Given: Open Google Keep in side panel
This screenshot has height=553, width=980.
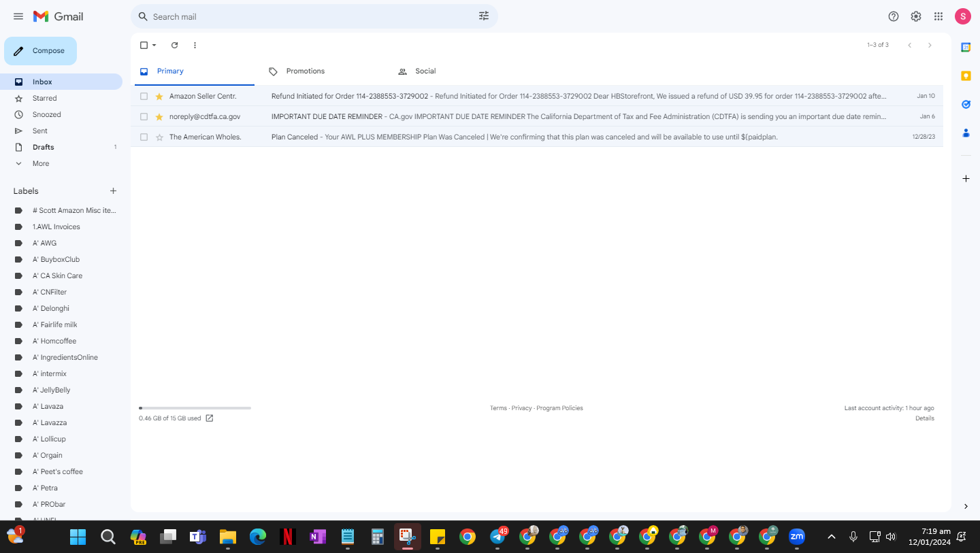Looking at the screenshot, I should pos(966,76).
